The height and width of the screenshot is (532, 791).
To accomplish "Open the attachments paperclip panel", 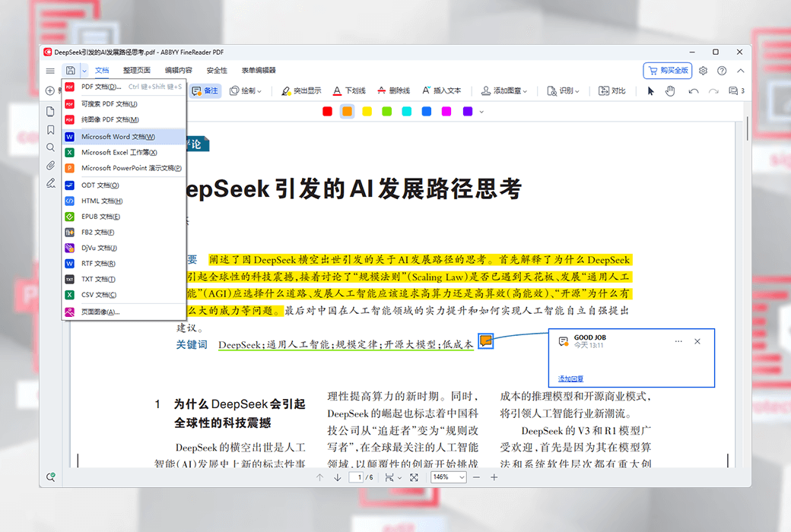I will (50, 165).
